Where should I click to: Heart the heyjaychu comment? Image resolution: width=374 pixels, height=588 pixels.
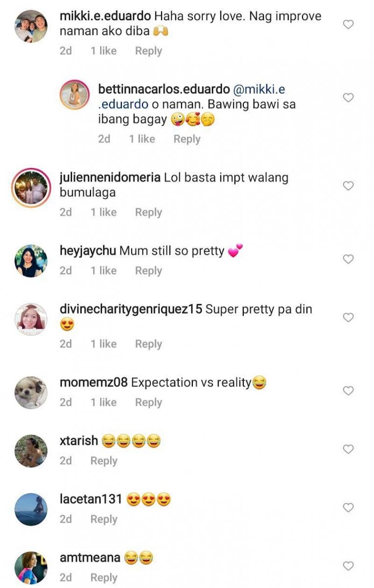348,259
